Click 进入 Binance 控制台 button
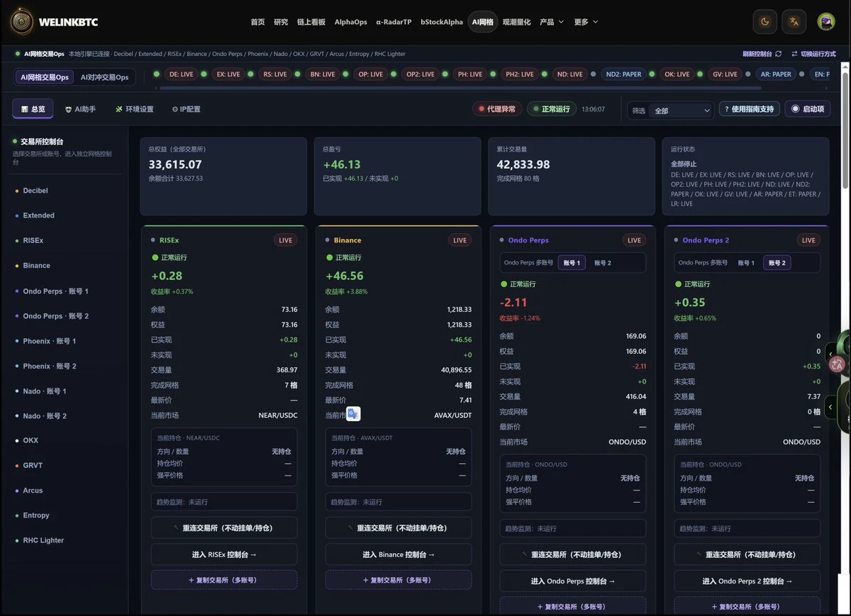 click(x=399, y=554)
